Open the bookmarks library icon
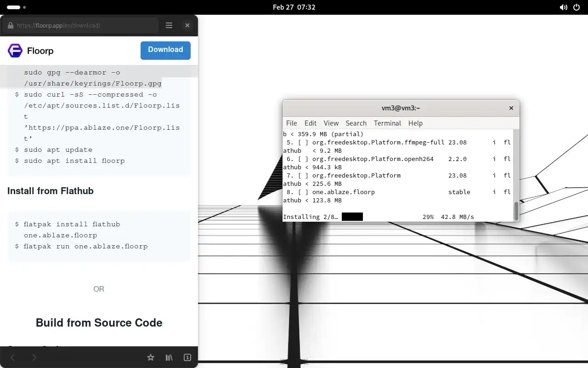 point(169,357)
